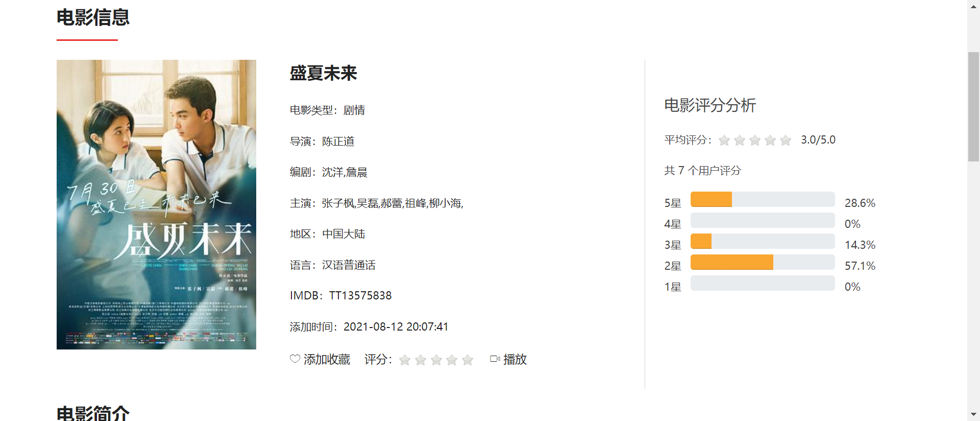Click the 4星 rating progress bar
980x421 pixels.
(x=763, y=220)
